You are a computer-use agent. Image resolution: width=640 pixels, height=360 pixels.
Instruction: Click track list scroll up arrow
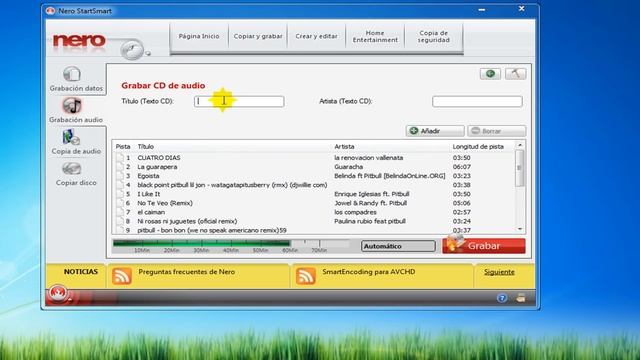[x=520, y=145]
